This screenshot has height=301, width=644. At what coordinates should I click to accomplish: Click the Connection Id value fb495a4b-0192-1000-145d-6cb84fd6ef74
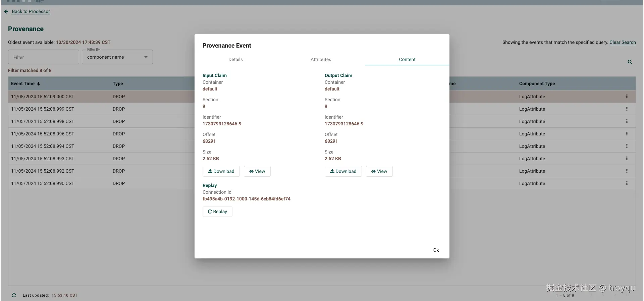click(x=247, y=199)
